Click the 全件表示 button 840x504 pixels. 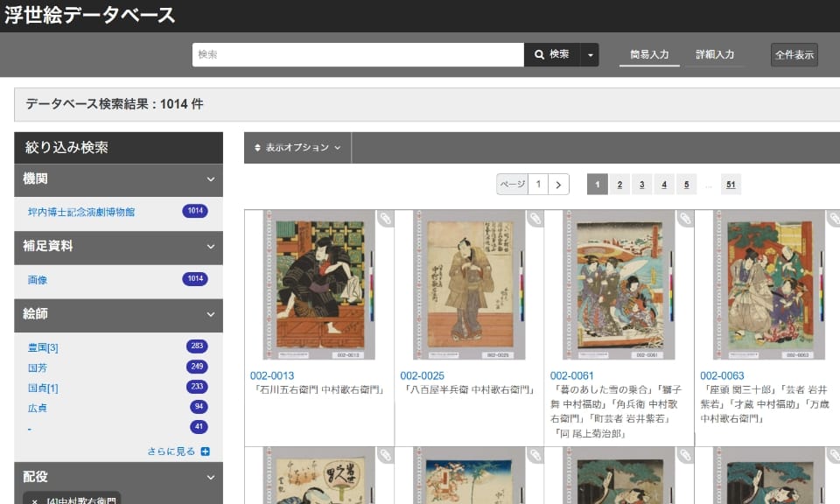coord(794,54)
